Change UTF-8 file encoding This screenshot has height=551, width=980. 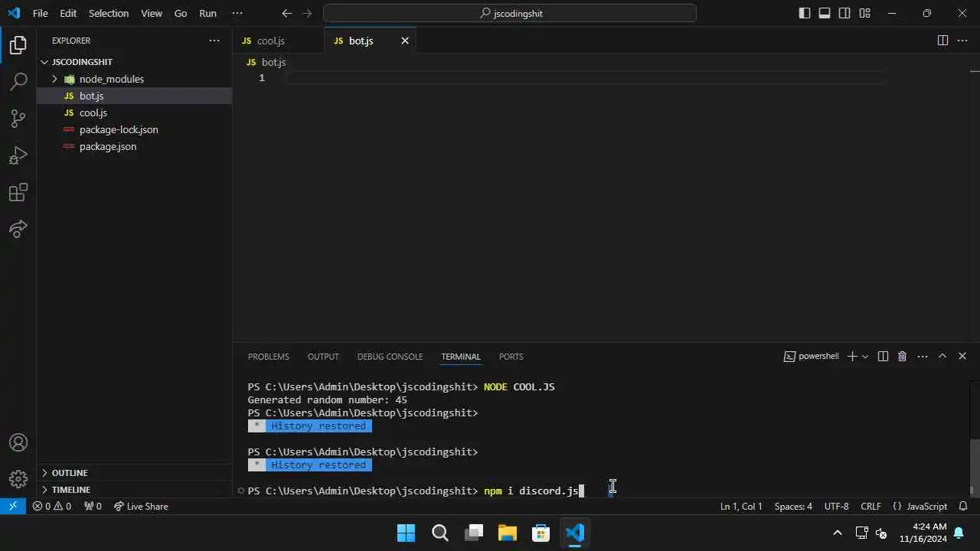pyautogui.click(x=836, y=507)
